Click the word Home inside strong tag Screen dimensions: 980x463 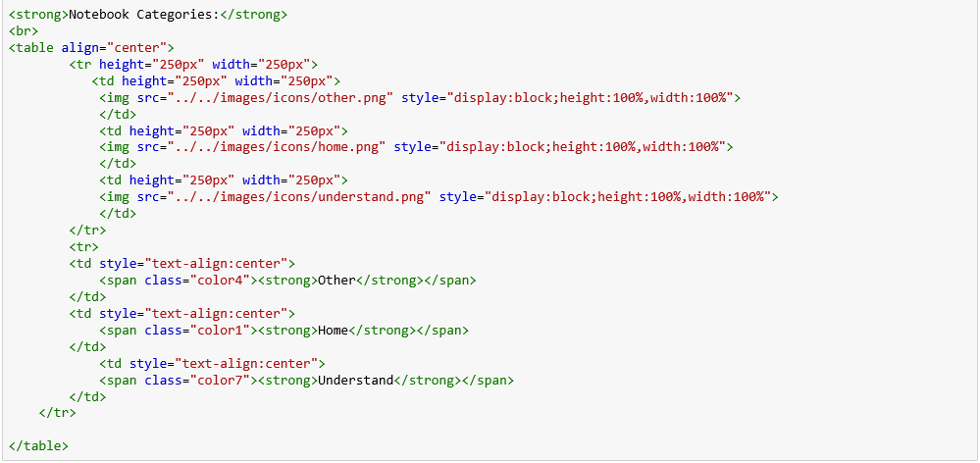pyautogui.click(x=334, y=330)
